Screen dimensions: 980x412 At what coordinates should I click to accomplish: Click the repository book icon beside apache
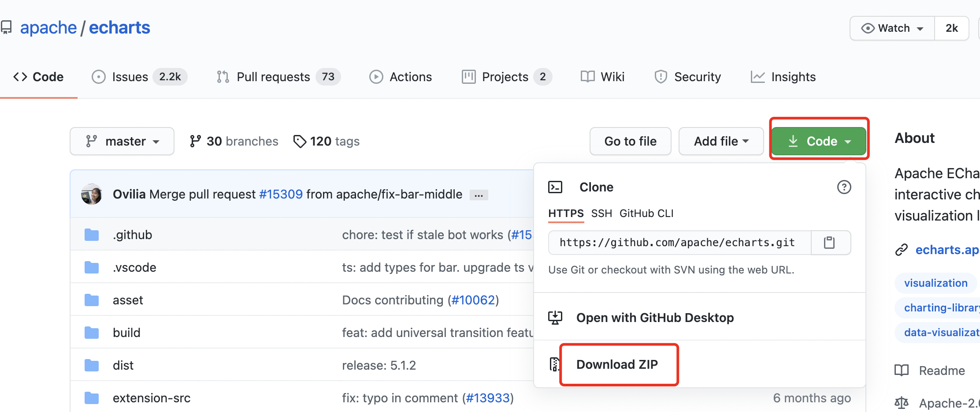[6, 28]
